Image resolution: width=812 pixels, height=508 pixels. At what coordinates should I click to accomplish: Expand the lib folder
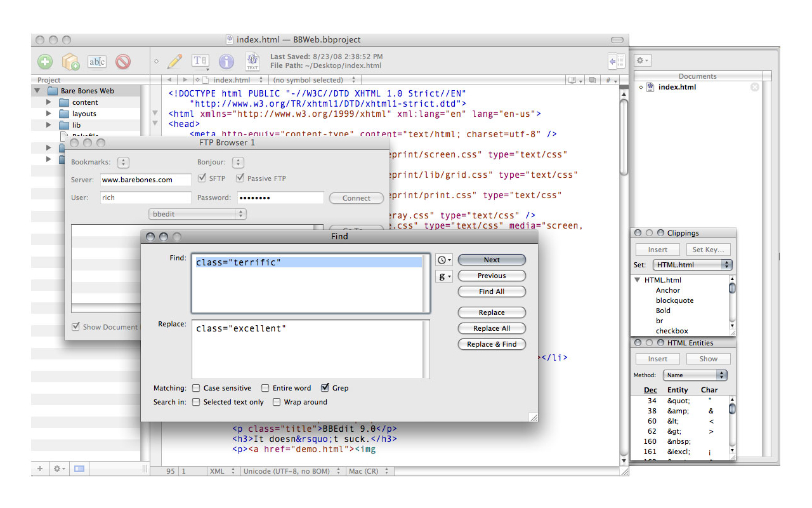[49, 125]
